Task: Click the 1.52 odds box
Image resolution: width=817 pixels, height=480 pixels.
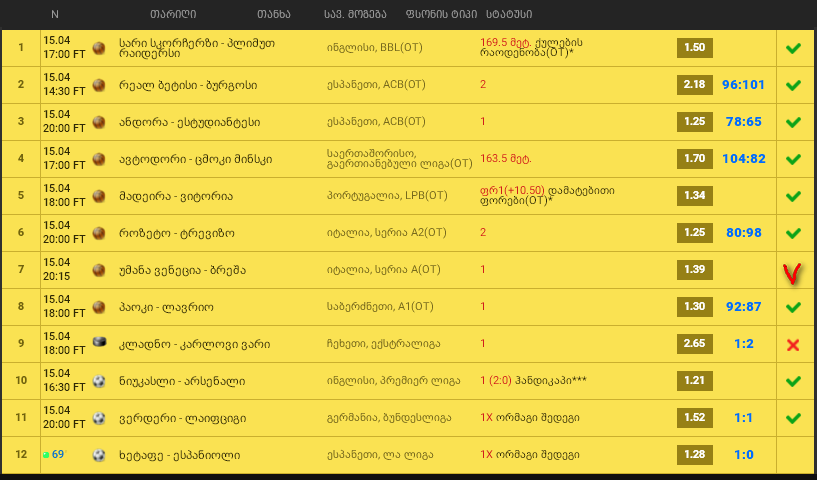Action: (x=695, y=417)
